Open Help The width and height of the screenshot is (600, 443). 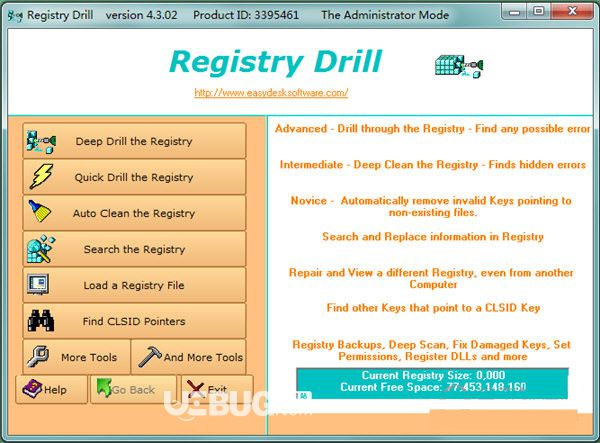(51, 389)
